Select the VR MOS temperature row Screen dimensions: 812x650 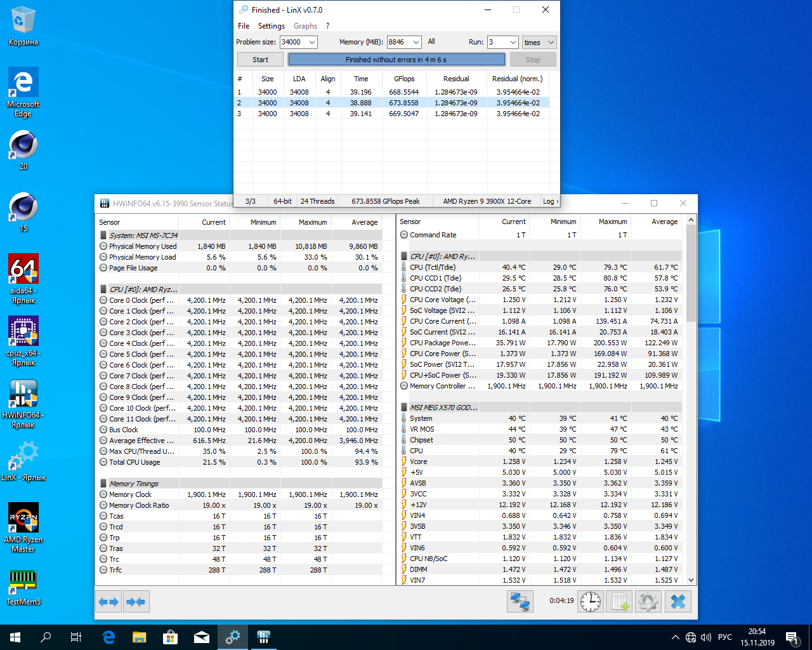coord(540,429)
